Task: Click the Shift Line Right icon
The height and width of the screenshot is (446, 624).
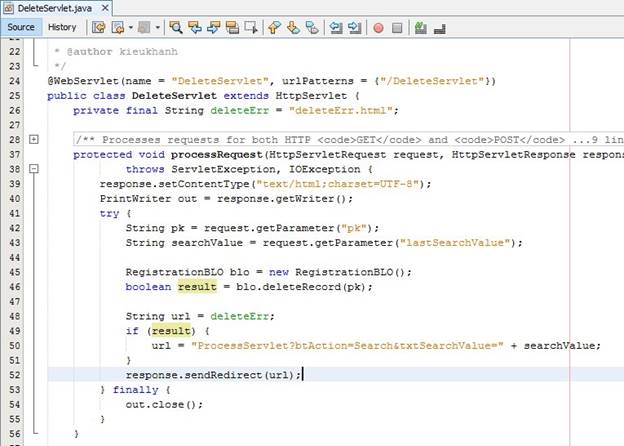Action: pyautogui.click(x=355, y=27)
